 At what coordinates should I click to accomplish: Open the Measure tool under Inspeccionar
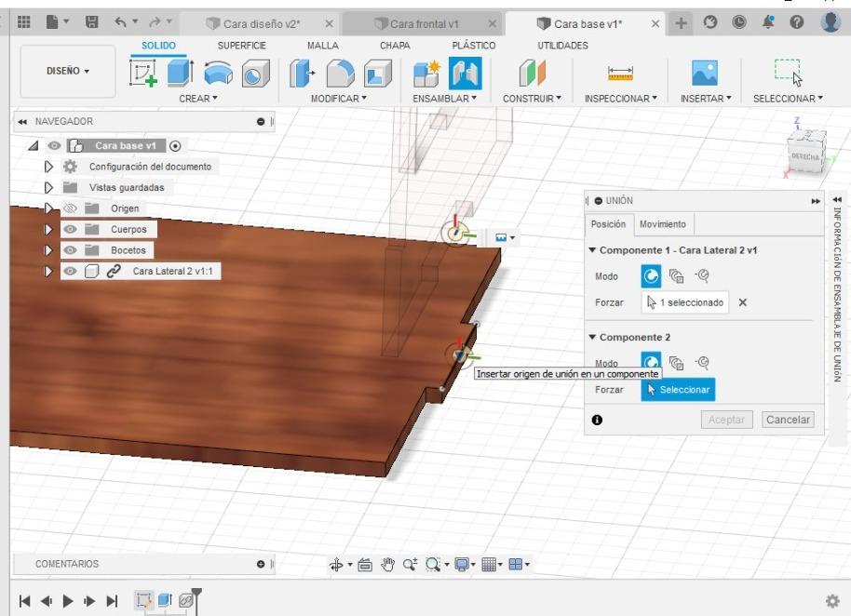coord(619,74)
